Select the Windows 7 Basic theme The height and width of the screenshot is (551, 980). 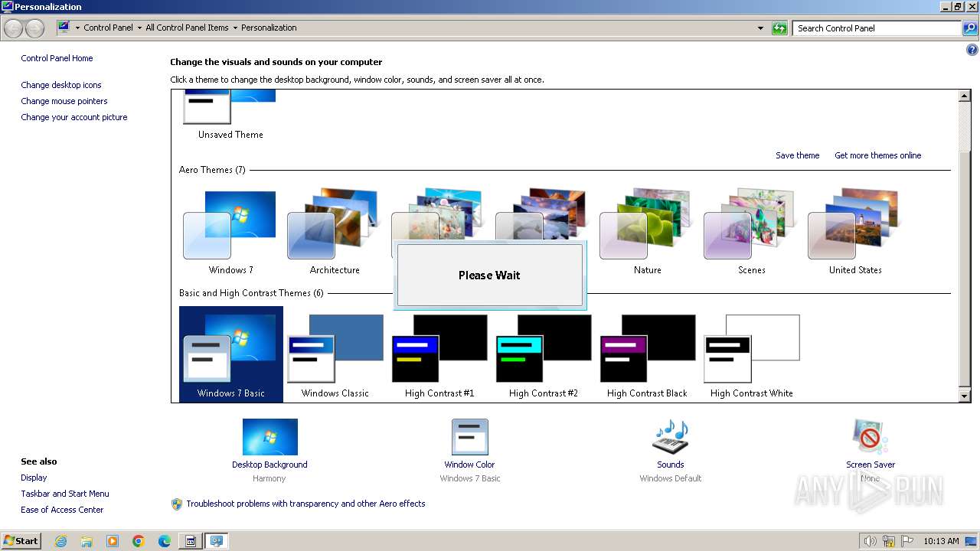pos(230,354)
